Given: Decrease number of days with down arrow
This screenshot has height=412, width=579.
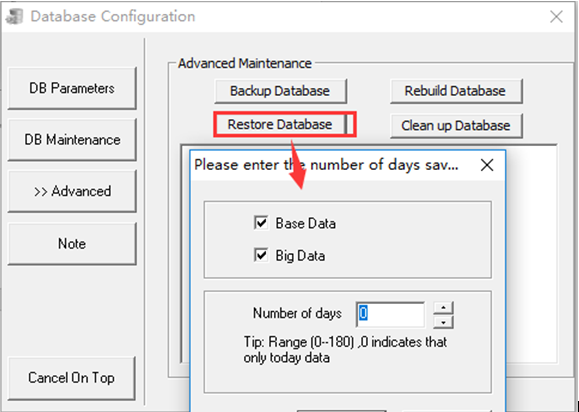Looking at the screenshot, I should click(443, 322).
